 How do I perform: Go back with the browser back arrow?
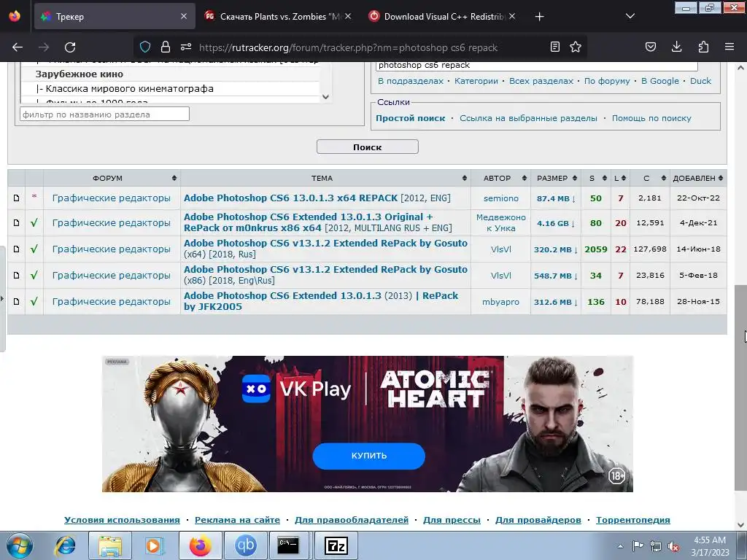18,47
